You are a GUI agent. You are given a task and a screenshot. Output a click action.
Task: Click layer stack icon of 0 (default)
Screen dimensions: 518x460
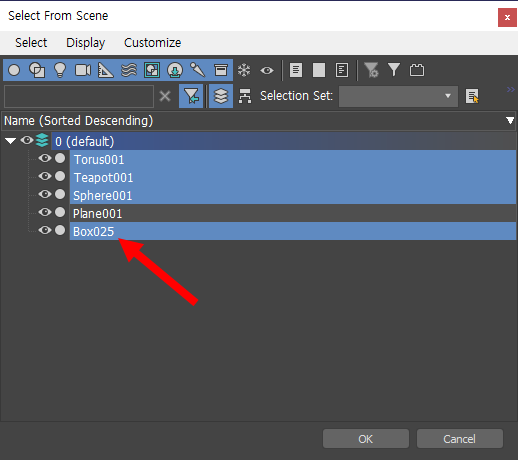point(42,140)
